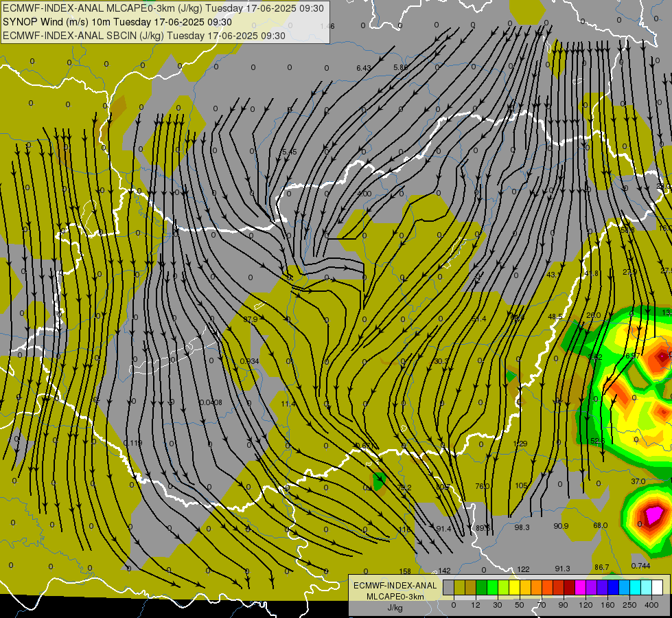Click the map value 11.4

(x=288, y=404)
